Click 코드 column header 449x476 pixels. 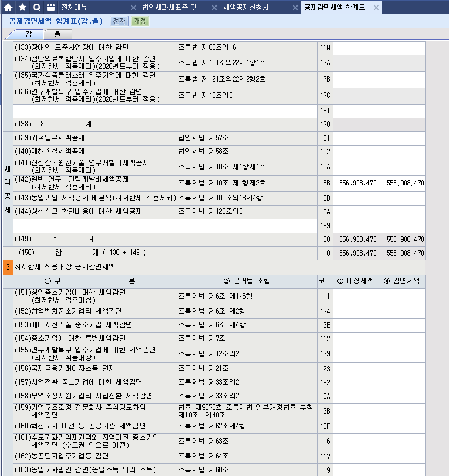point(325,281)
